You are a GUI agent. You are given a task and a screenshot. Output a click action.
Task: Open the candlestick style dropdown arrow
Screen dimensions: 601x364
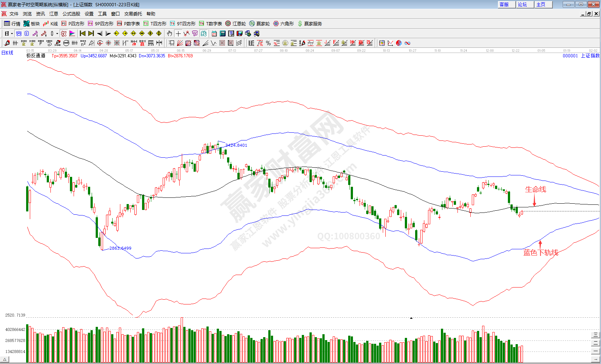(x=57, y=33)
